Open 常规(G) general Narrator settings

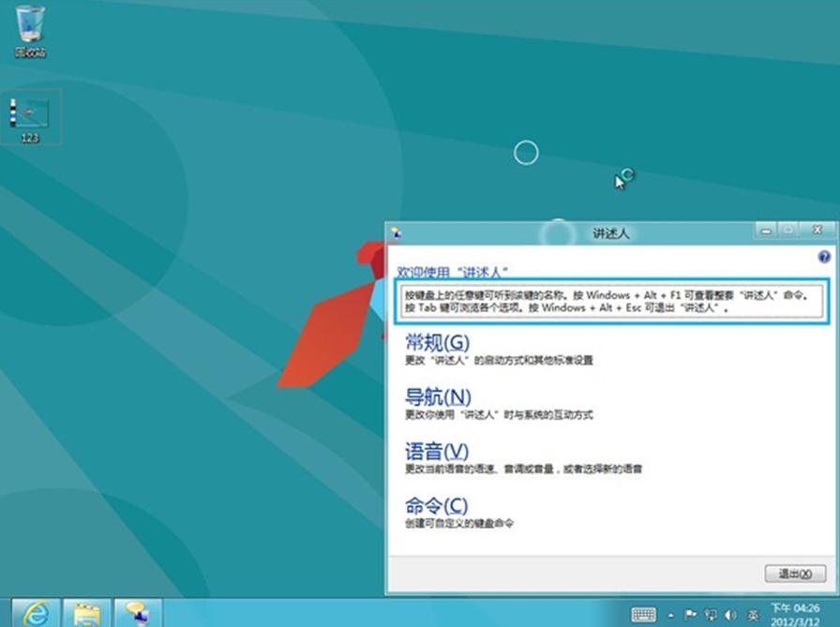pyautogui.click(x=437, y=342)
